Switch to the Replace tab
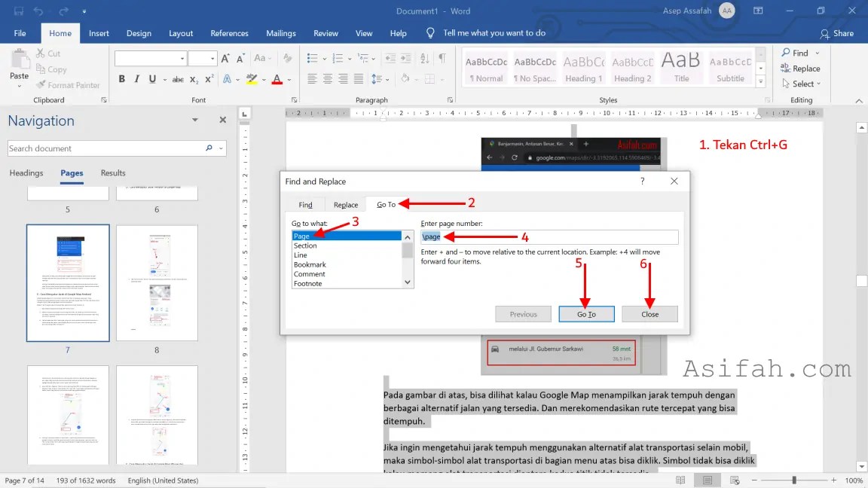 coord(345,205)
